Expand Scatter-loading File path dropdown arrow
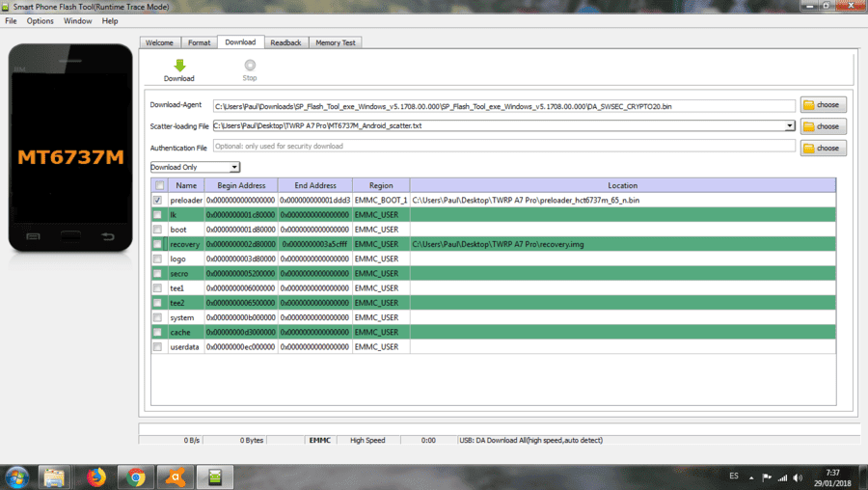This screenshot has height=490, width=868. click(790, 125)
